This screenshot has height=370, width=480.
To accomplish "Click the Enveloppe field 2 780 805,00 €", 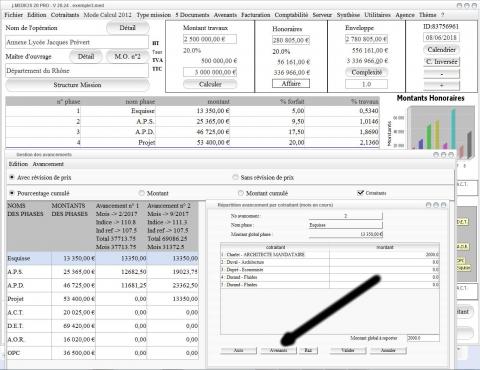I will [x=366, y=39].
